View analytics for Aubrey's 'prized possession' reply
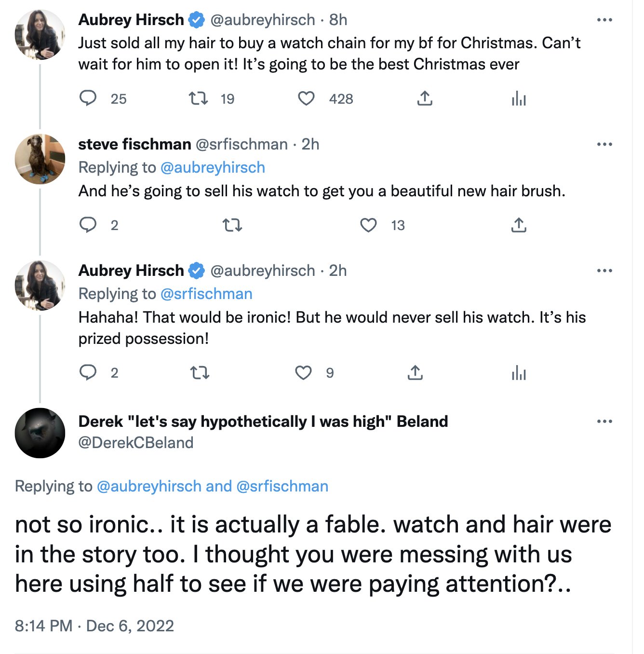 (x=519, y=372)
